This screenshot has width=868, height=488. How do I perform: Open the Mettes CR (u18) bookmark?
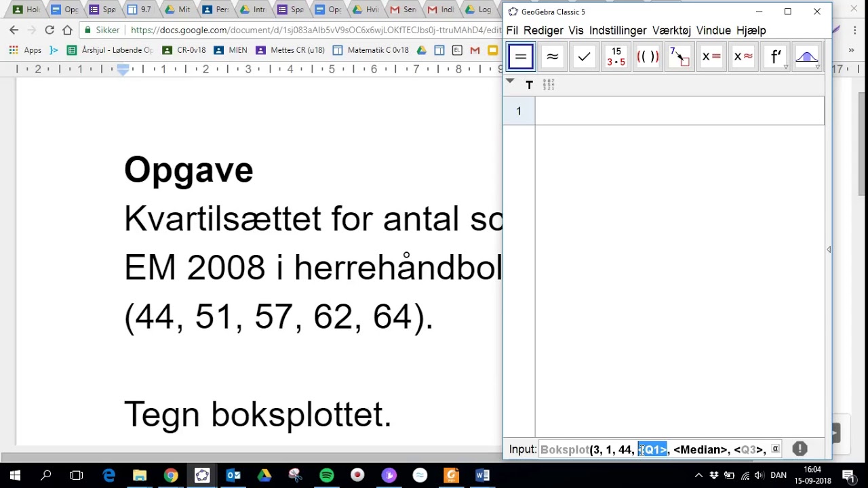290,50
